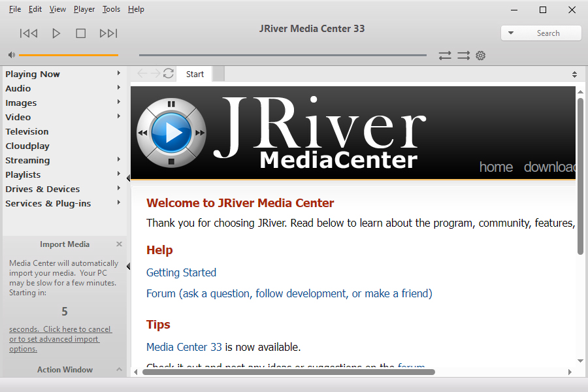This screenshot has height=392, width=588.
Task: Open playback options gear icon
Action: coord(480,56)
